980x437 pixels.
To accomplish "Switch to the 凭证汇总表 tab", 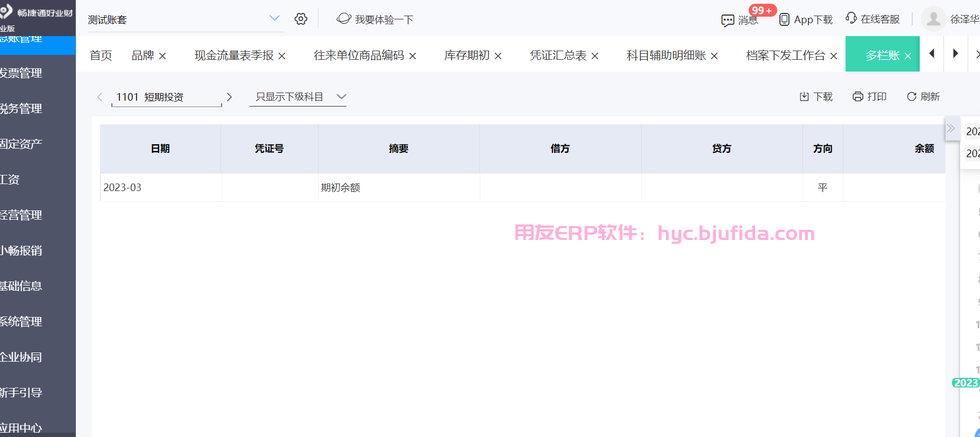I will pos(558,55).
